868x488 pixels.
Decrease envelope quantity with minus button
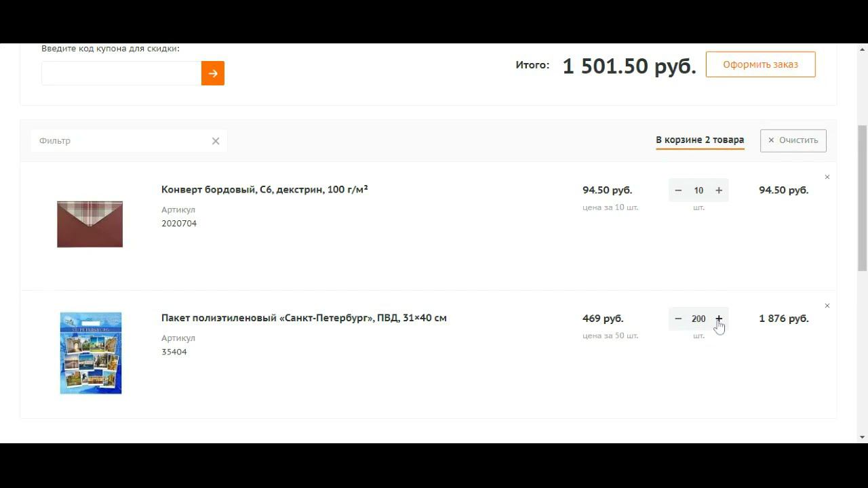678,190
